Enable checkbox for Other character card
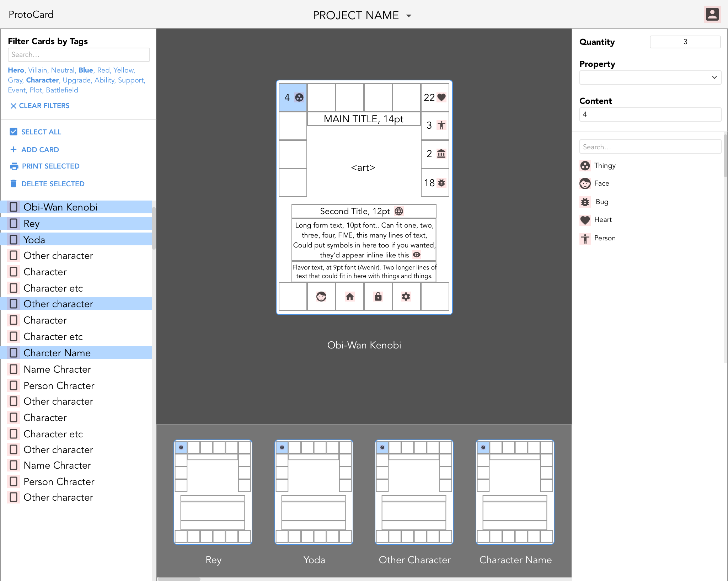Viewport: 728px width, 581px height. [13, 304]
